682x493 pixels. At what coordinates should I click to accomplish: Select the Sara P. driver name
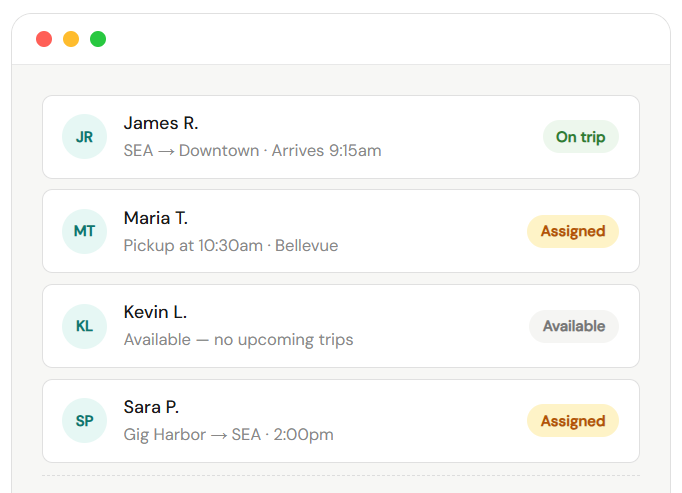point(151,407)
